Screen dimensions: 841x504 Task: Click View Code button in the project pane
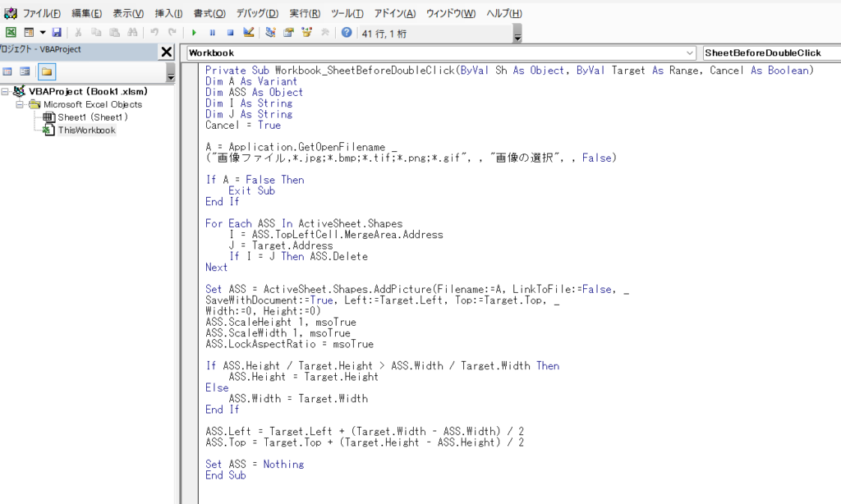(7, 71)
